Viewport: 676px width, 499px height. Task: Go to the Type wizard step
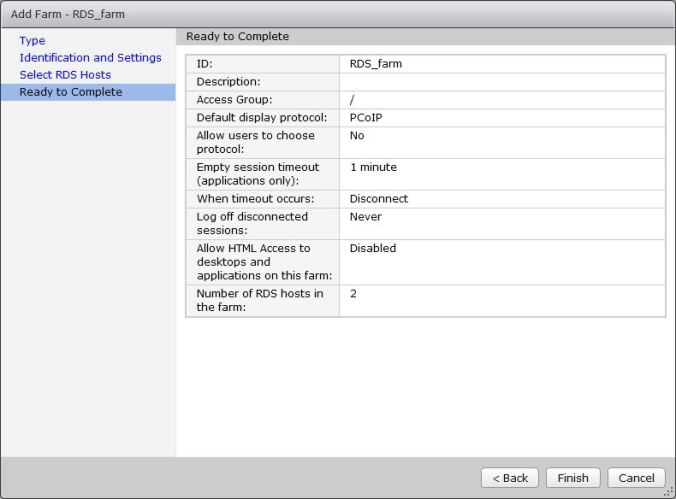pyautogui.click(x=32, y=41)
